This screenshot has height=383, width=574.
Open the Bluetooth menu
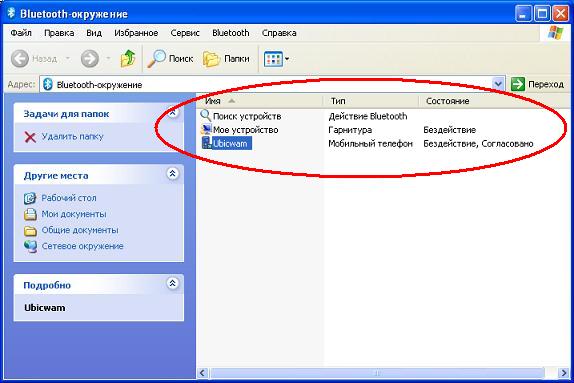pos(231,33)
